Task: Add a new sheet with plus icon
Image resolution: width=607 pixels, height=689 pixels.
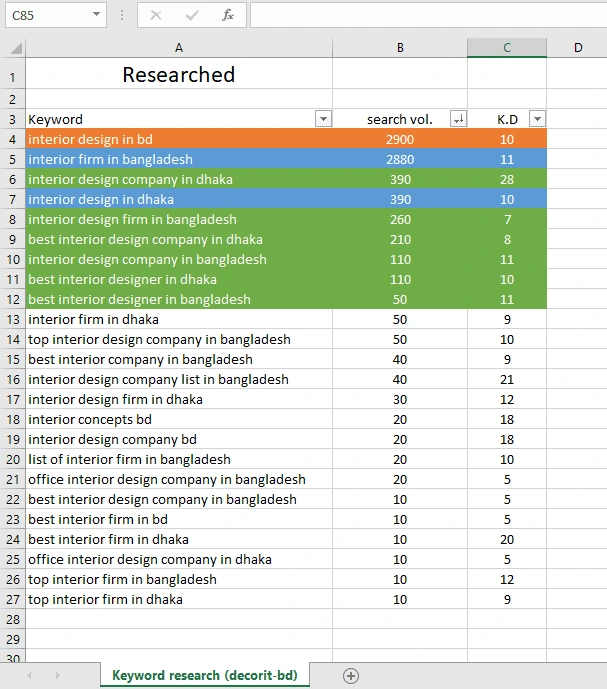Action: tap(351, 676)
